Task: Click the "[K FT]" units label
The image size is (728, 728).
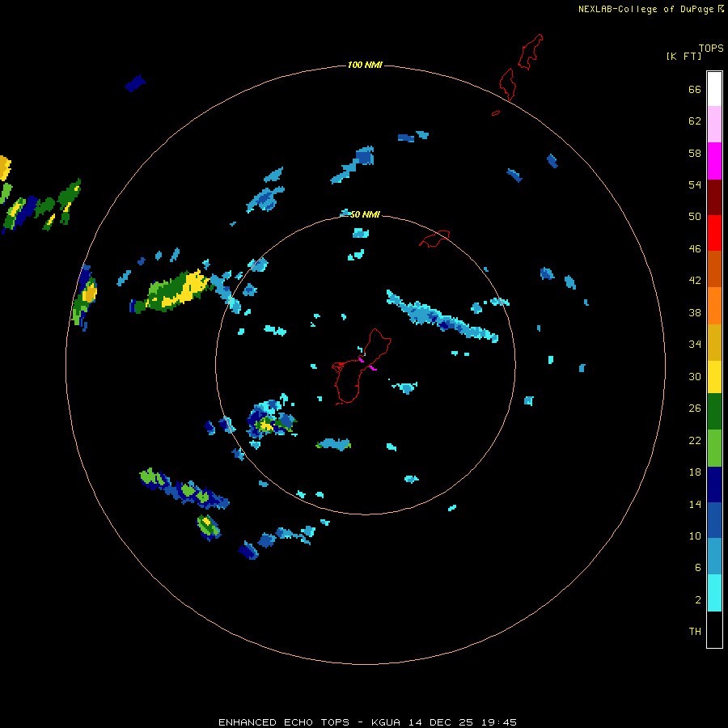Action: [684, 56]
